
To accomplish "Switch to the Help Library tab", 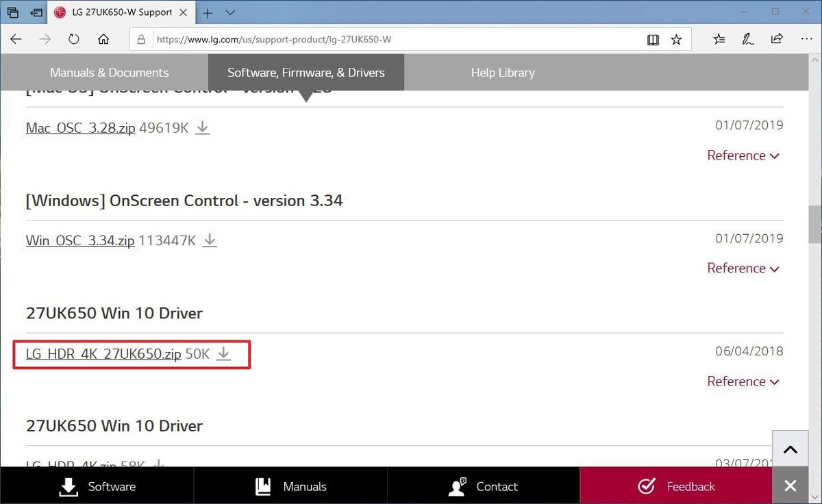I will pos(503,72).
